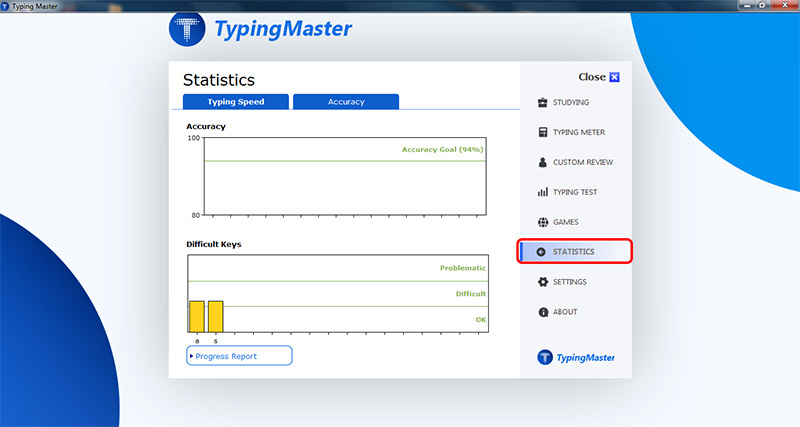This screenshot has height=427, width=800.
Task: Open GAMES from the sidebar
Action: (566, 222)
